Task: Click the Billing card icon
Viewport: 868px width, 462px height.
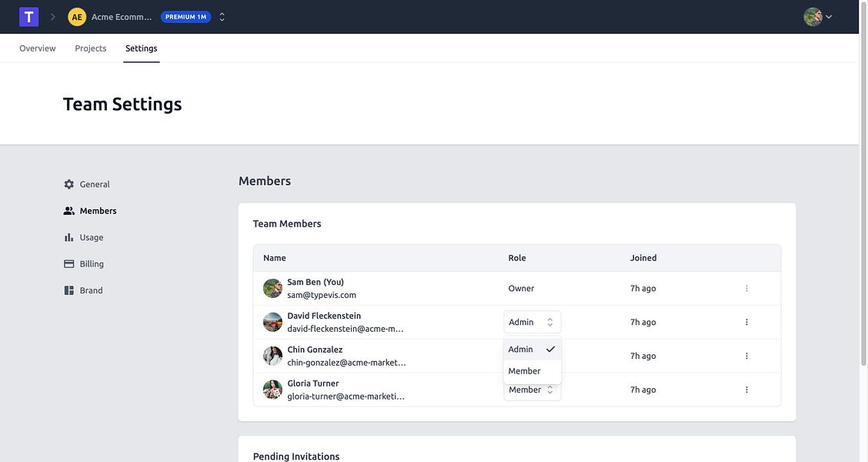Action: pos(69,264)
